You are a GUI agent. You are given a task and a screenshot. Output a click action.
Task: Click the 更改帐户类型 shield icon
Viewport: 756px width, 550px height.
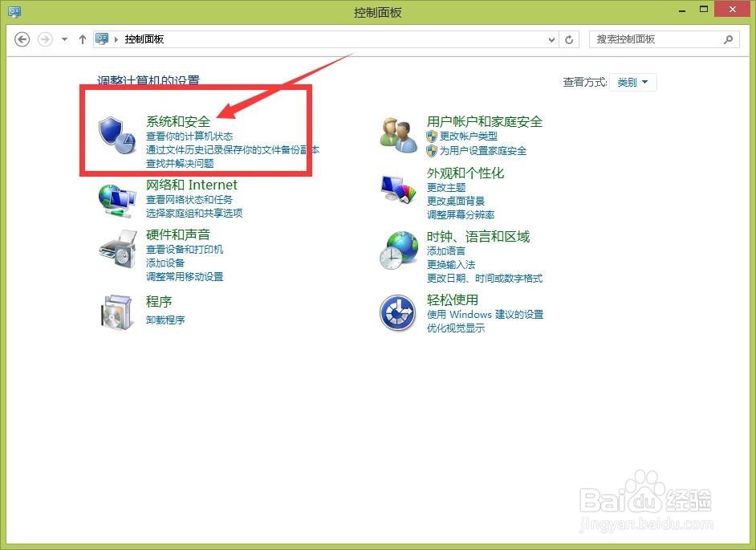click(x=432, y=135)
